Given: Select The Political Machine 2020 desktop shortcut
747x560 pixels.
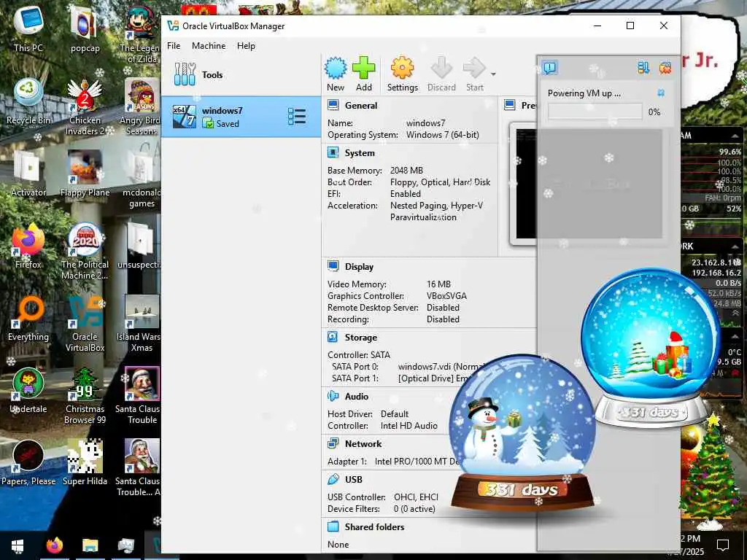Looking at the screenshot, I should tap(85, 252).
